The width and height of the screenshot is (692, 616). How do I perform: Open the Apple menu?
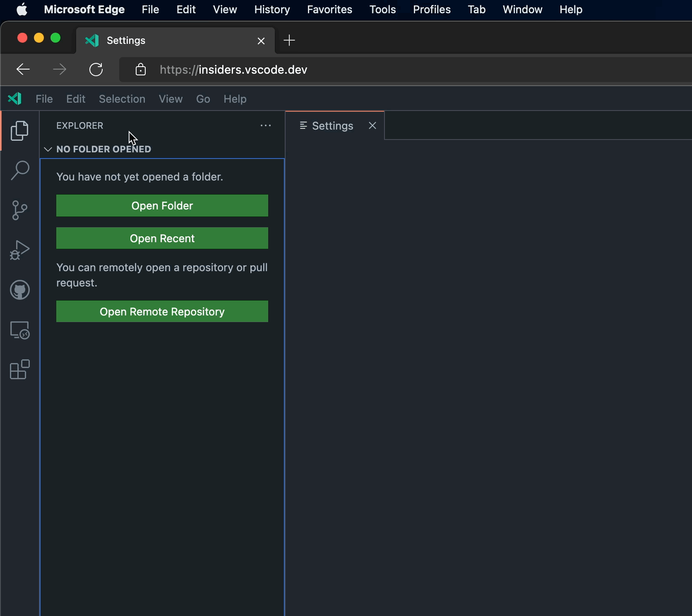22,9
